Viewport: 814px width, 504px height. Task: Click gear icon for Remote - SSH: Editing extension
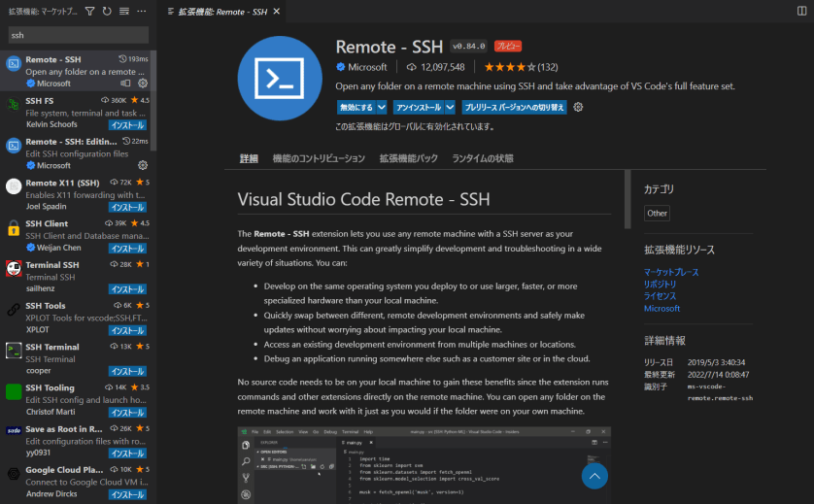[143, 166]
